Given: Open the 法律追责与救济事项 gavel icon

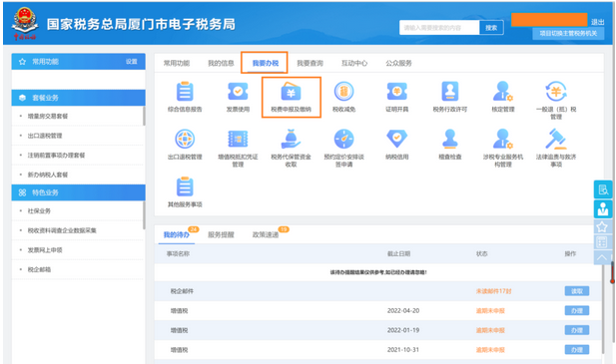Looking at the screenshot, I should tap(556, 140).
